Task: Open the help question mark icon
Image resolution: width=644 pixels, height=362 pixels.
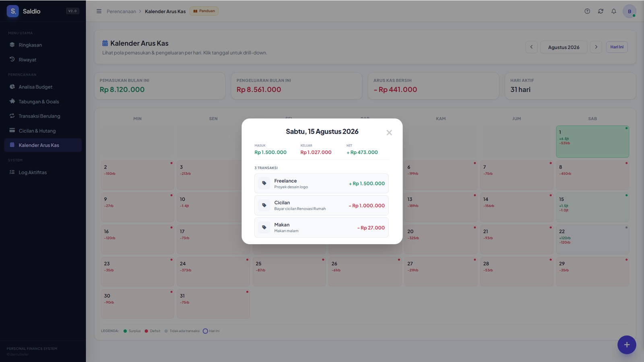Action: pos(587,11)
